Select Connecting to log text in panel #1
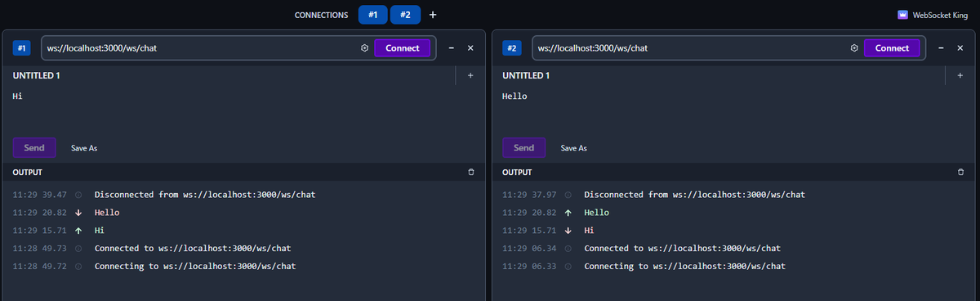 click(195, 267)
